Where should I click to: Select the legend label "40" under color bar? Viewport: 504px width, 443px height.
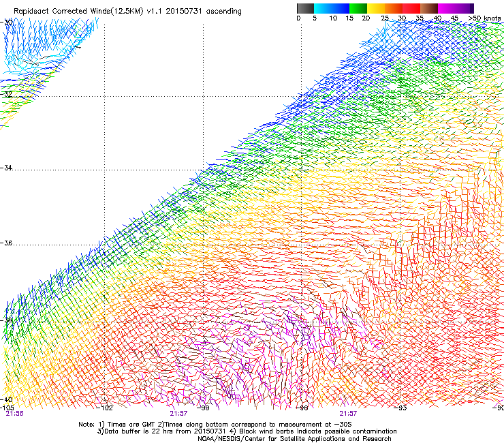437,18
